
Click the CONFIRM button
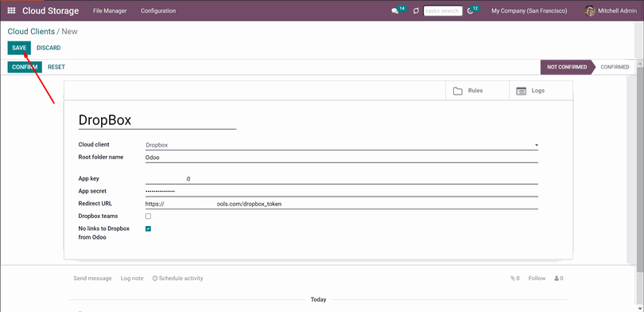(25, 67)
